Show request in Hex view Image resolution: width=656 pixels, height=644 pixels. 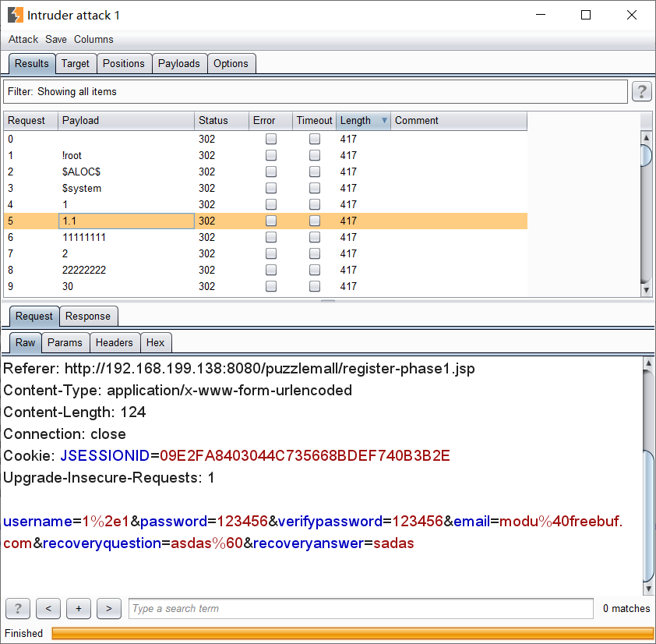point(156,342)
